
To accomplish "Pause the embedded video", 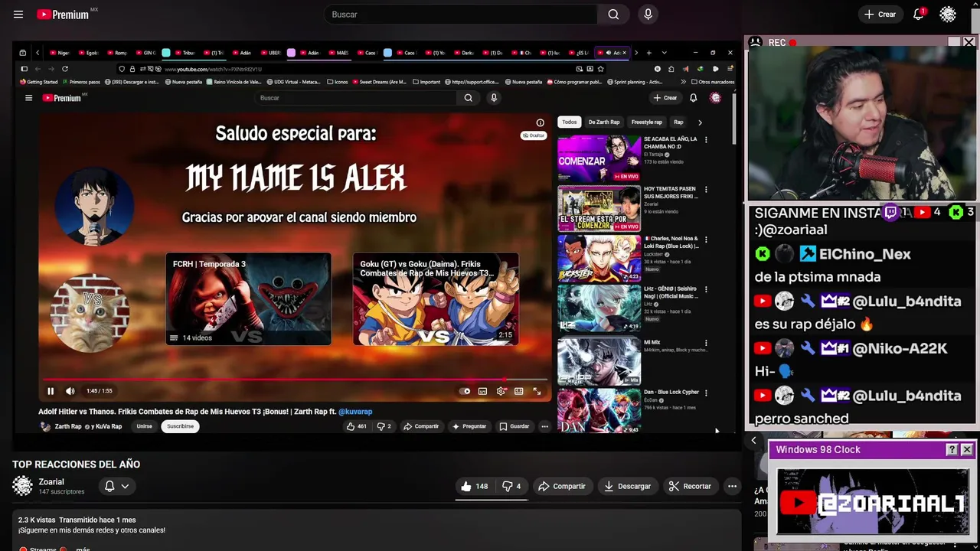I will 51,391.
